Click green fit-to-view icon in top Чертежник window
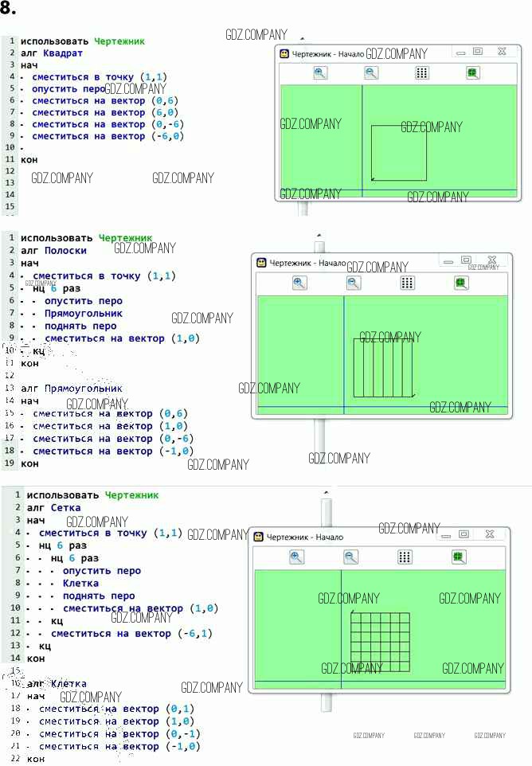 pos(472,72)
